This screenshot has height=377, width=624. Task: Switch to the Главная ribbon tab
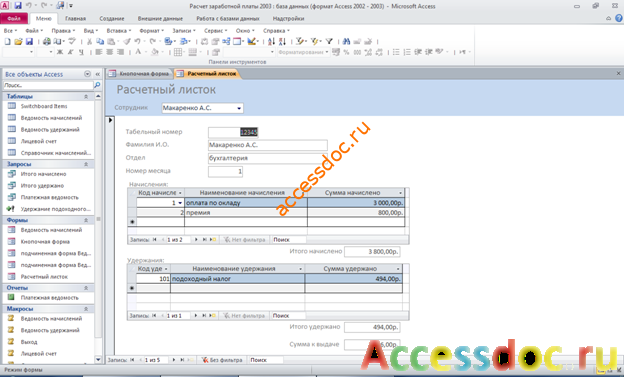click(76, 18)
